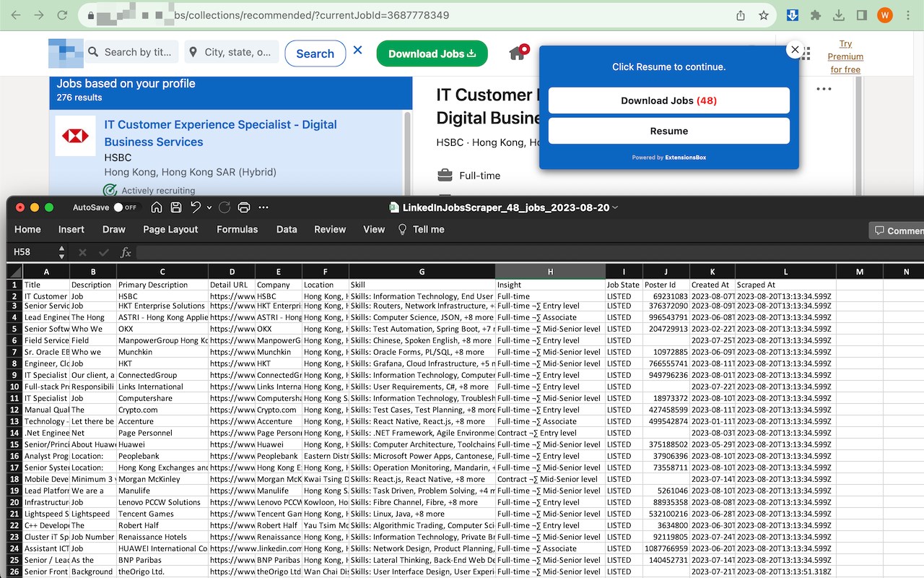Show Chrome downloads tray
Image resolution: width=924 pixels, height=578 pixels.
(839, 15)
